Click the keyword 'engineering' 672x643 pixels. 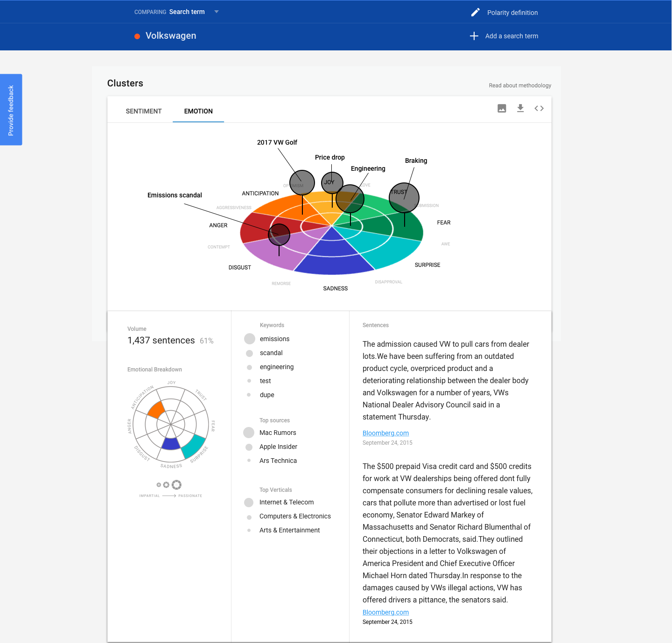click(277, 367)
